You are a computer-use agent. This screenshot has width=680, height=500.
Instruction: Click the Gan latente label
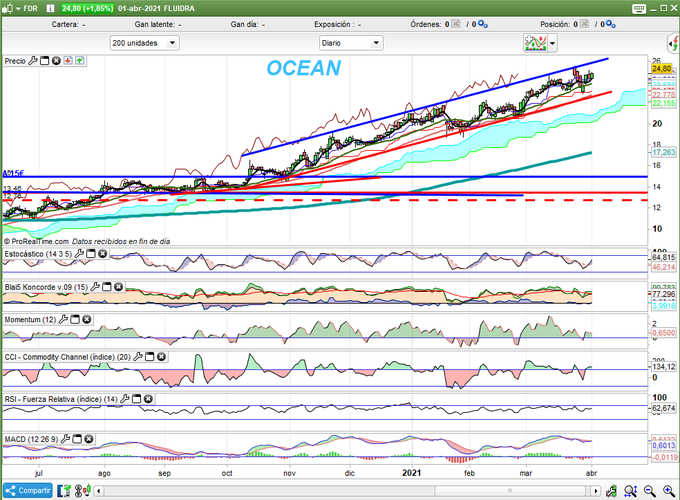[154, 24]
